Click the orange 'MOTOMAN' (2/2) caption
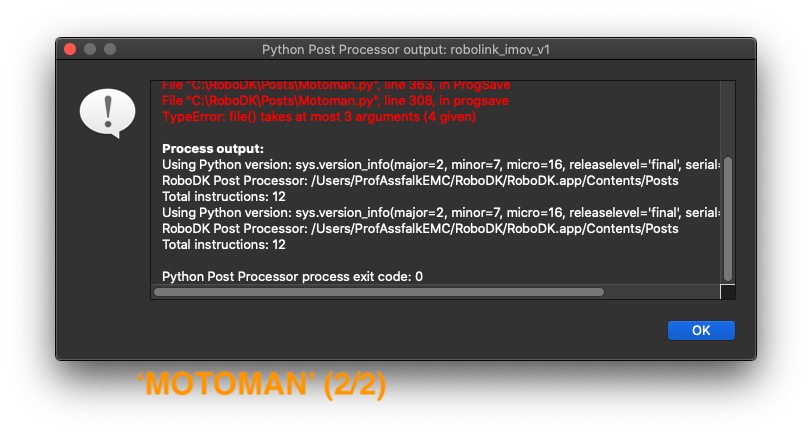This screenshot has width=812, height=434. pos(261,386)
